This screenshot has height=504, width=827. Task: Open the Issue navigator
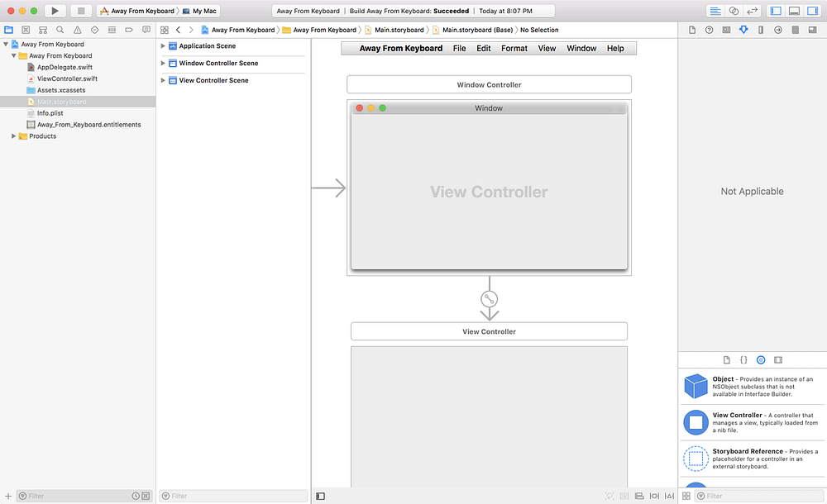(78, 30)
